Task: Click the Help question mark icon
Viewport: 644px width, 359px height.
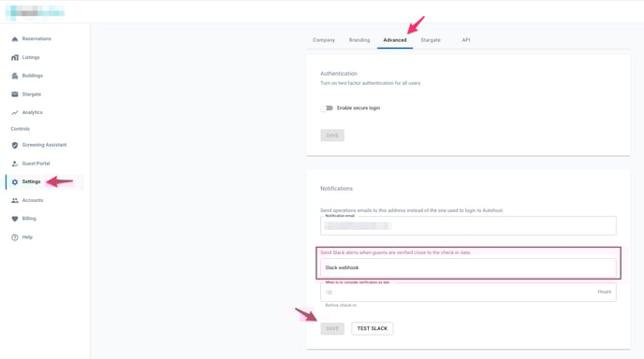Action: coord(15,237)
